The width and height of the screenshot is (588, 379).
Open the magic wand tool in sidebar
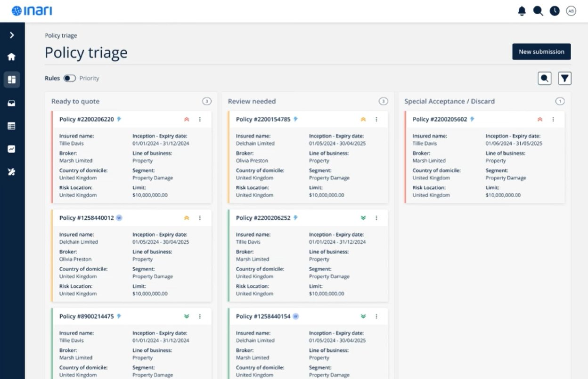(x=11, y=172)
